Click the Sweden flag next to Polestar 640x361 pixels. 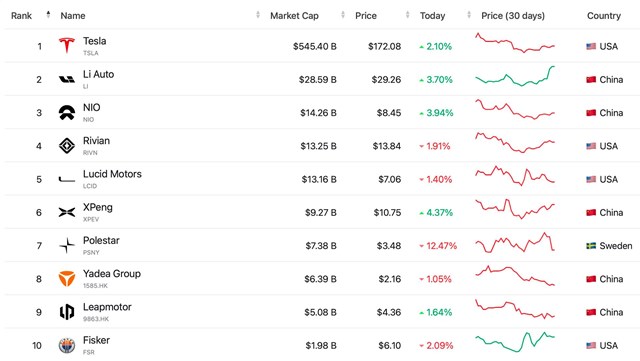591,246
